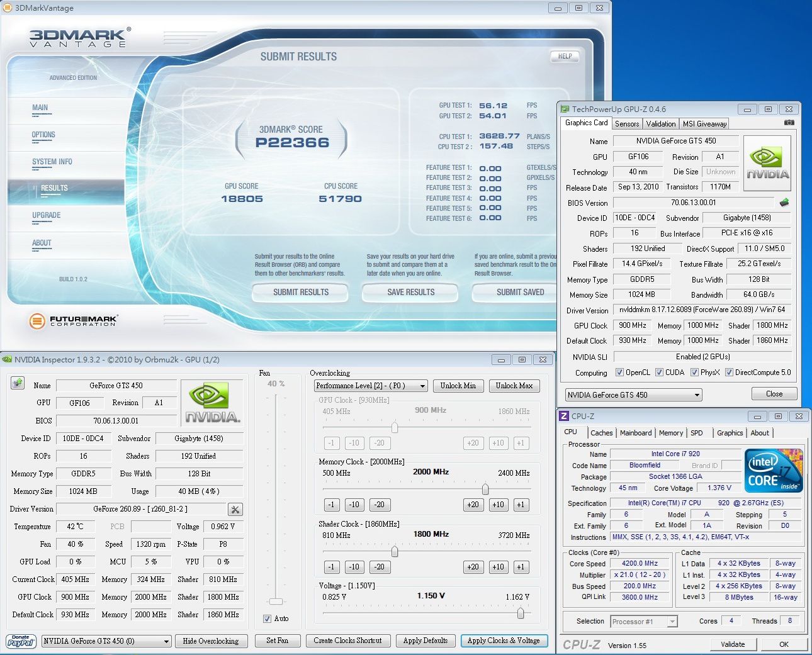Open the Performance Level dropdown
This screenshot has height=655, width=812.
pos(371,386)
